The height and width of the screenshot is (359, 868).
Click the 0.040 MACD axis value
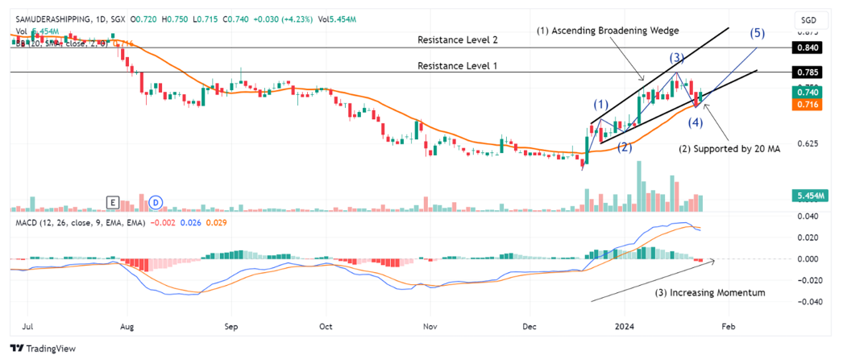[x=809, y=217]
